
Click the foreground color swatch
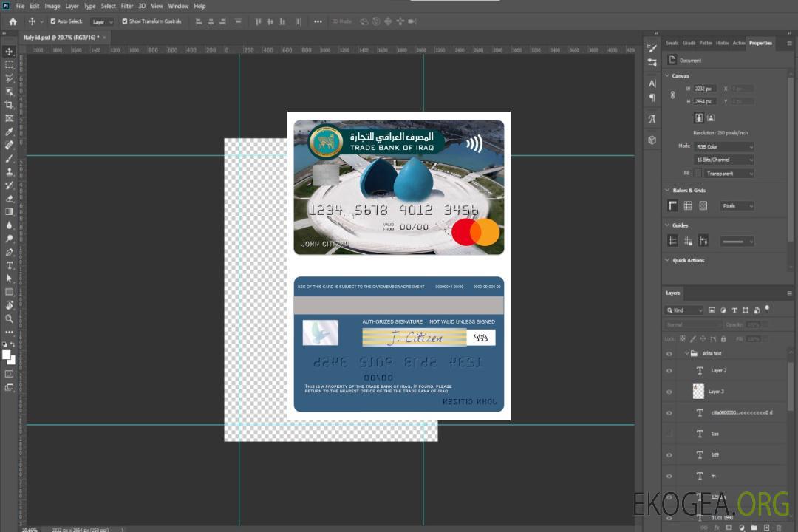pyautogui.click(x=7, y=355)
